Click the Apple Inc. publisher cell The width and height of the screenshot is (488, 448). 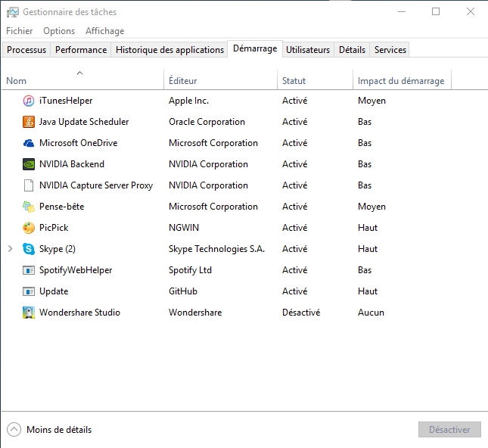188,101
